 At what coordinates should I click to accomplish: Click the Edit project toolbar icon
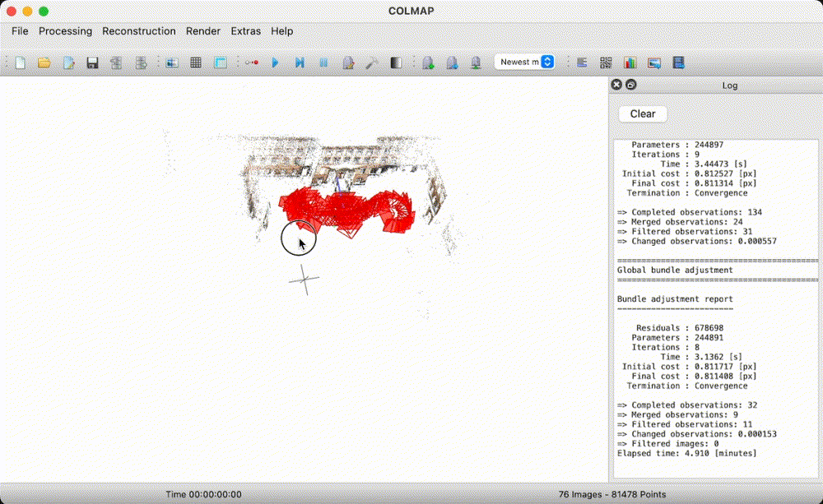pos(69,63)
